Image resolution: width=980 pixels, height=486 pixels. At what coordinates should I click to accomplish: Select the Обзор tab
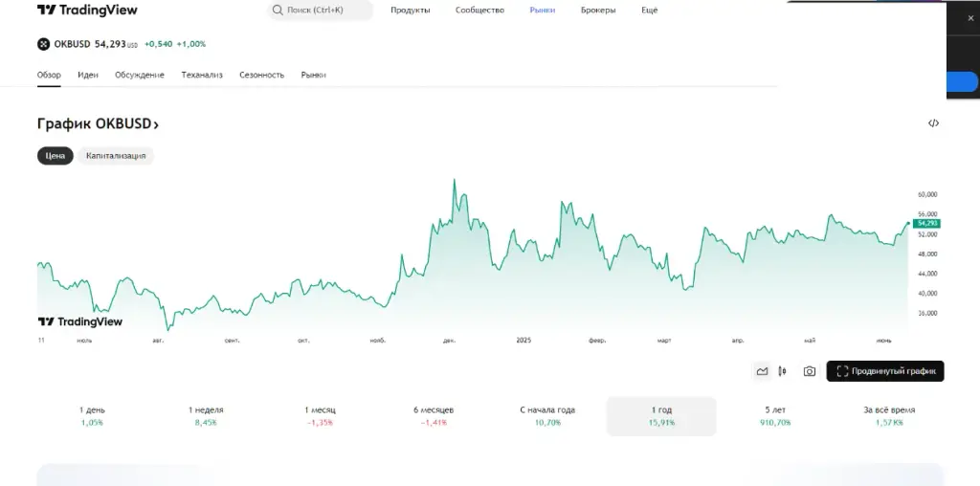49,75
